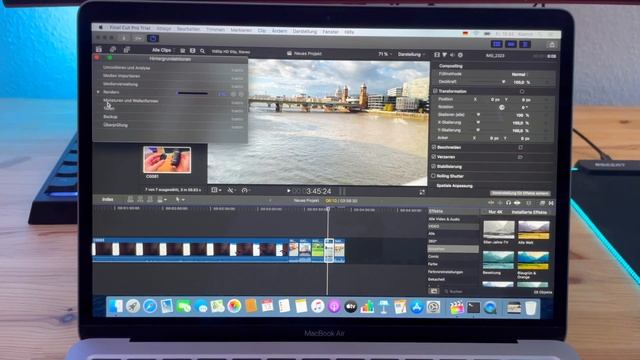Toggle viewer fullscreen arrows icon
The height and width of the screenshot is (360, 640).
[x=422, y=192]
